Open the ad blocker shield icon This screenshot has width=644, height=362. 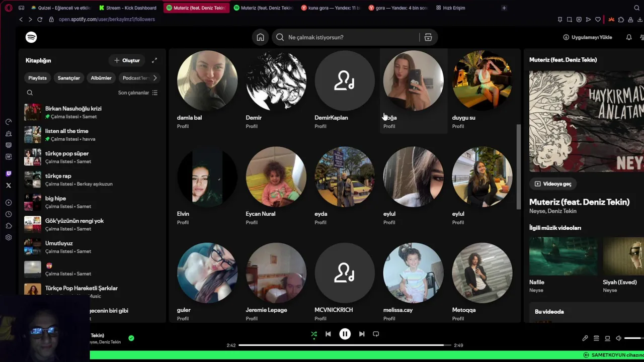coord(579,20)
